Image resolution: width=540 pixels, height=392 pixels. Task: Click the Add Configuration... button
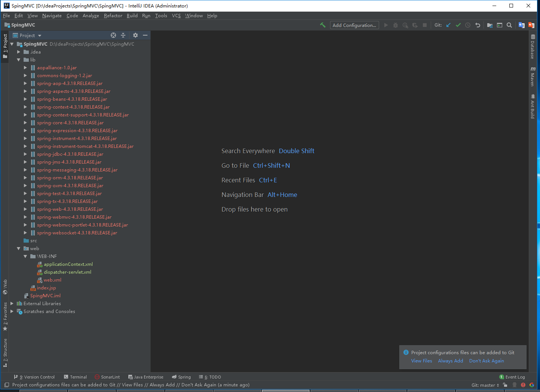354,25
